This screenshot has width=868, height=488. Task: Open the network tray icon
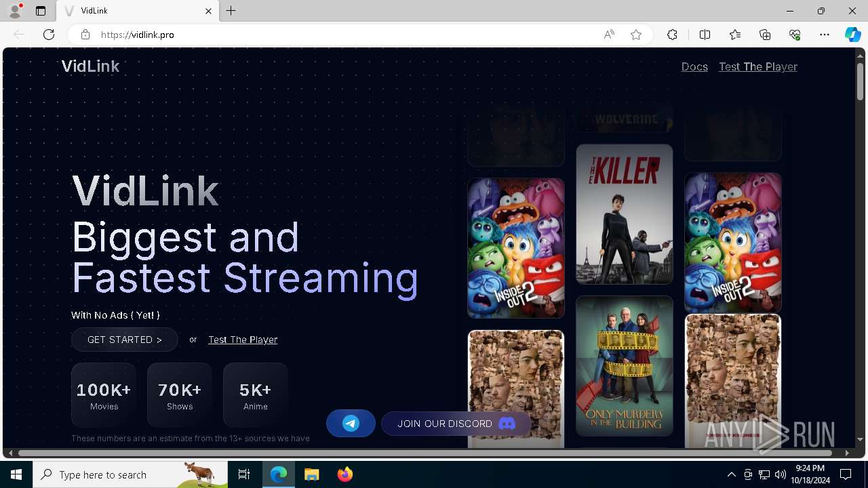(764, 474)
